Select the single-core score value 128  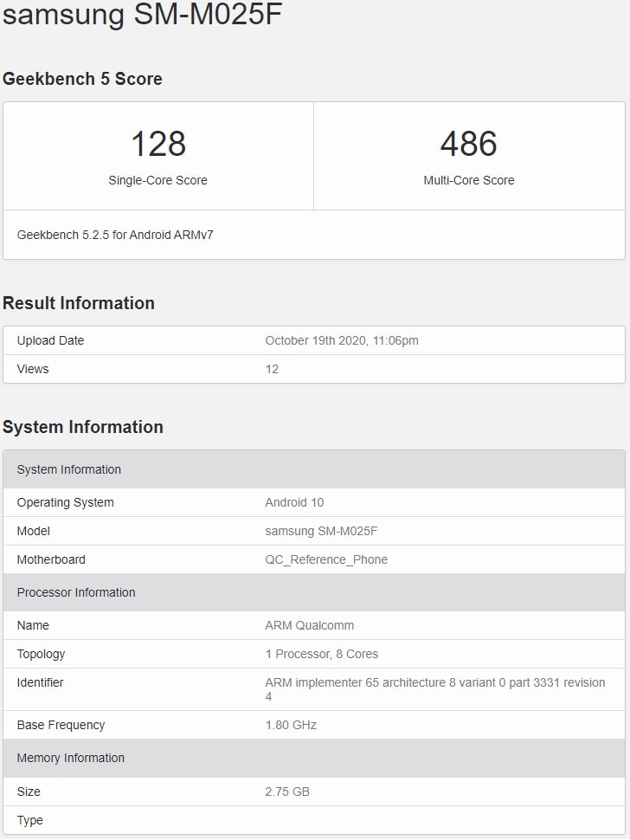coord(158,144)
